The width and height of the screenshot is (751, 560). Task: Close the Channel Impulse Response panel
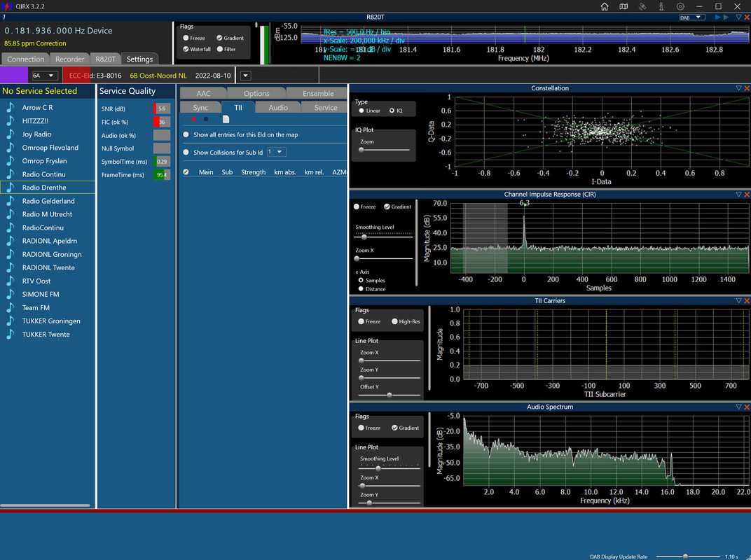[747, 195]
